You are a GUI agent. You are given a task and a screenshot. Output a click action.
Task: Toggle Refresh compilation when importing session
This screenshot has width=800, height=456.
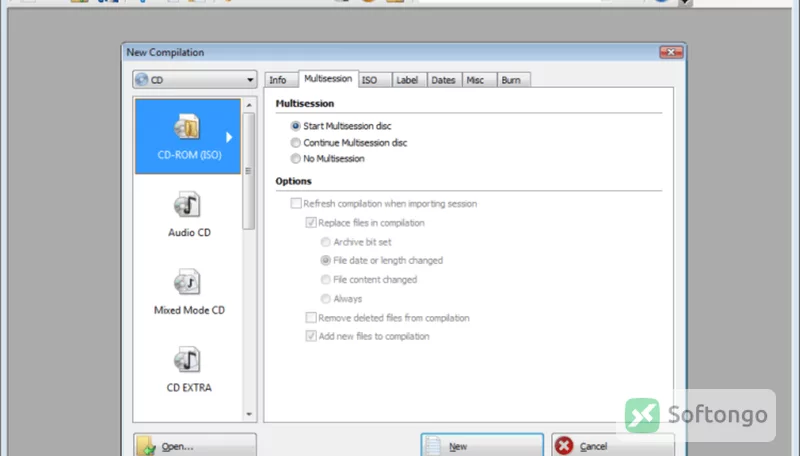pyautogui.click(x=296, y=204)
